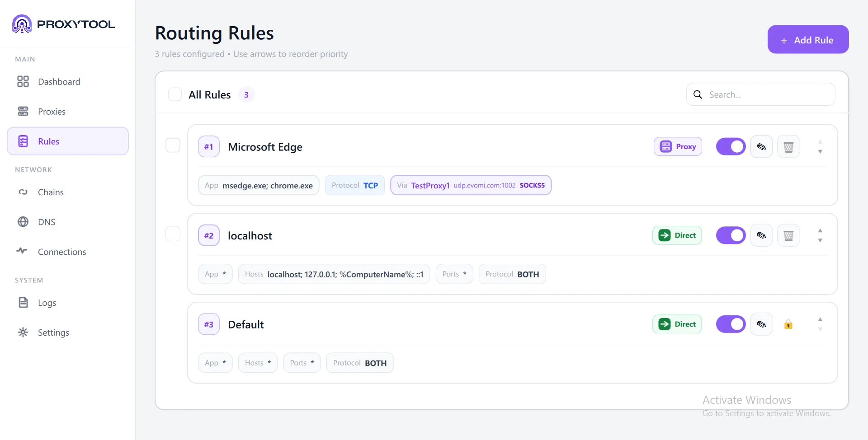868x440 pixels.
Task: Click the localhost rule Protocol BOTH chip
Action: 512,274
